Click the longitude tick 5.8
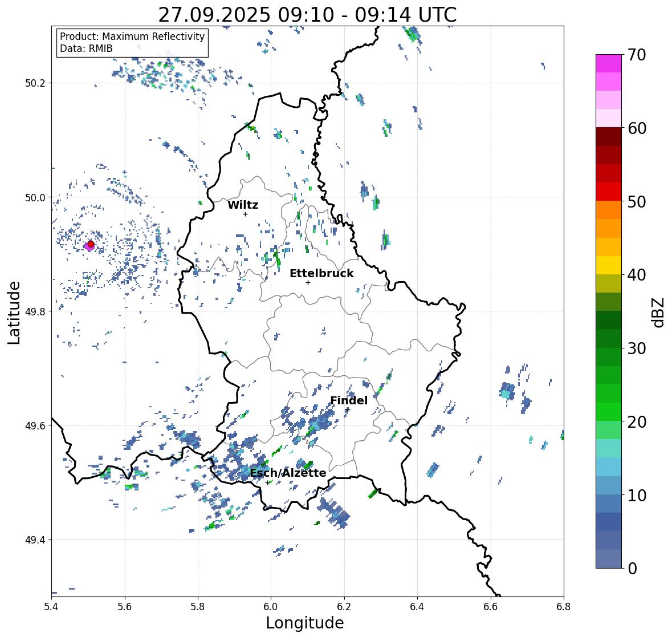Image resolution: width=672 pixels, height=637 pixels. tap(198, 607)
